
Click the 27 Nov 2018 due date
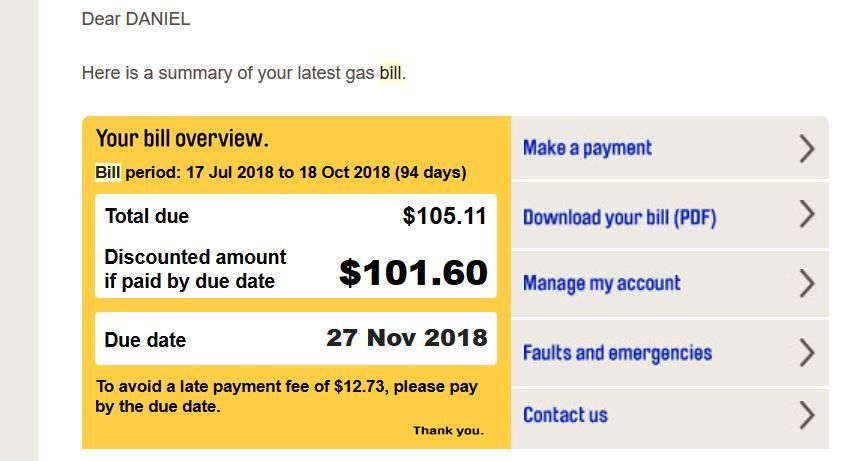[x=406, y=338]
